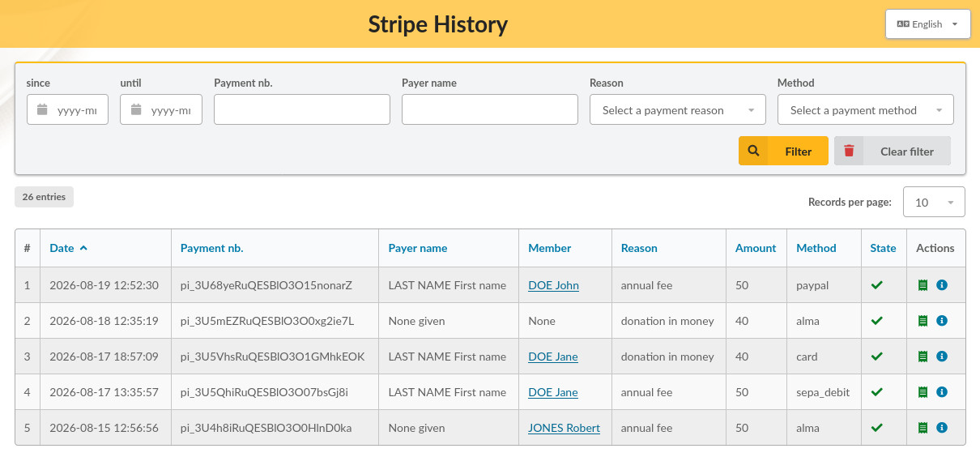
Task: Click the red trash icon on Clear filter
Action: coord(849,151)
